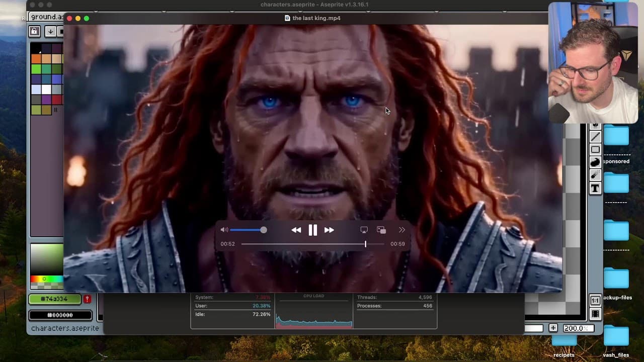Click the video timeline playhead

coord(365,244)
